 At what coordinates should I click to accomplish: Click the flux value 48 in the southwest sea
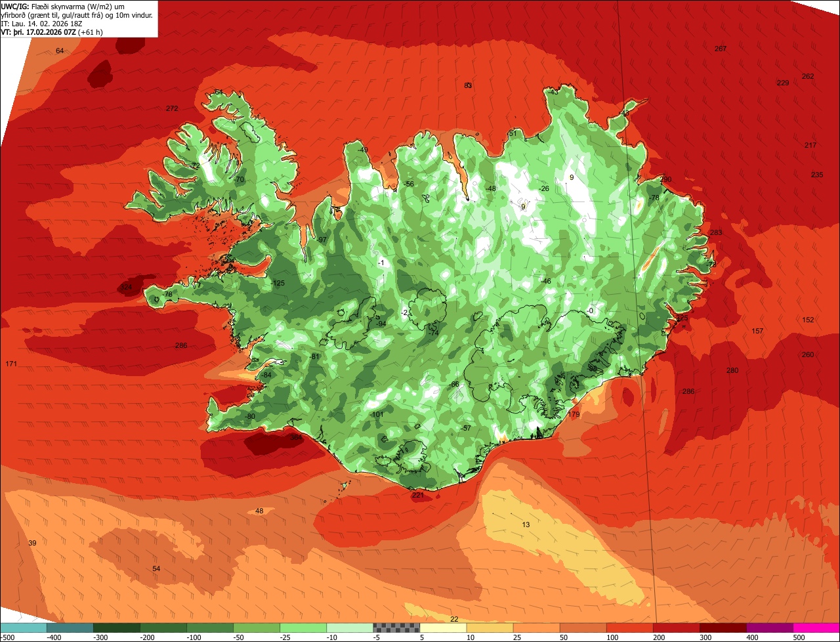259,511
